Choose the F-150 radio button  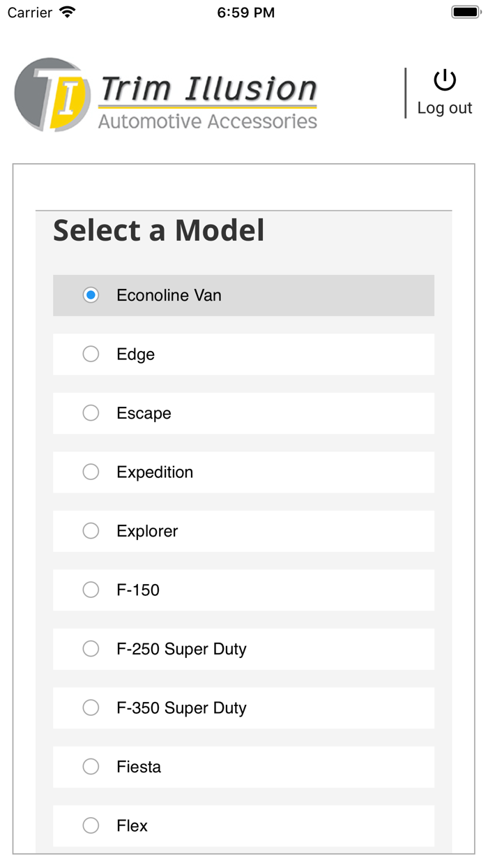pyautogui.click(x=91, y=590)
